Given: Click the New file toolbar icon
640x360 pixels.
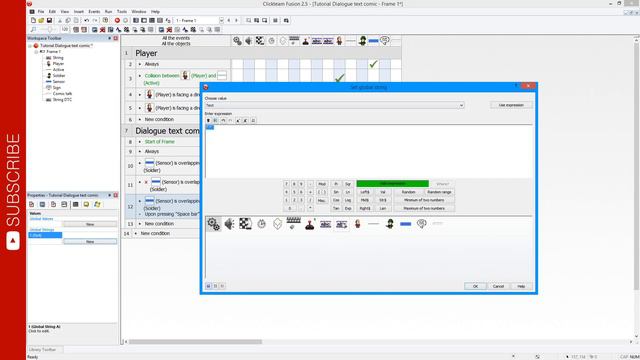Looking at the screenshot, I should tap(33, 20).
